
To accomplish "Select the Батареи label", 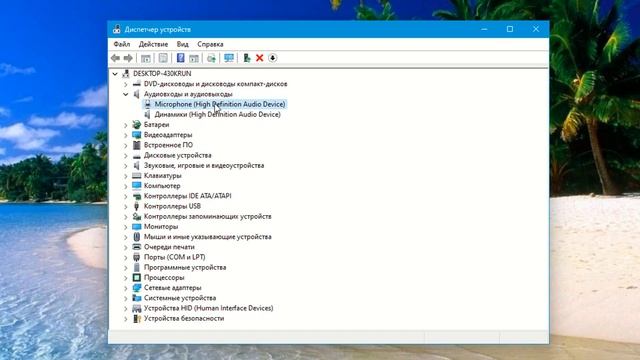I will [156, 124].
